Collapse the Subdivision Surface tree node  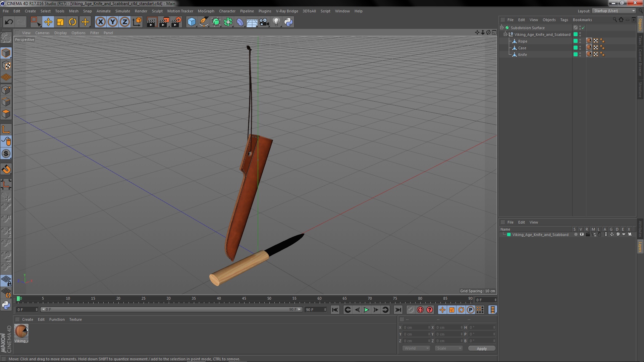tap(502, 28)
